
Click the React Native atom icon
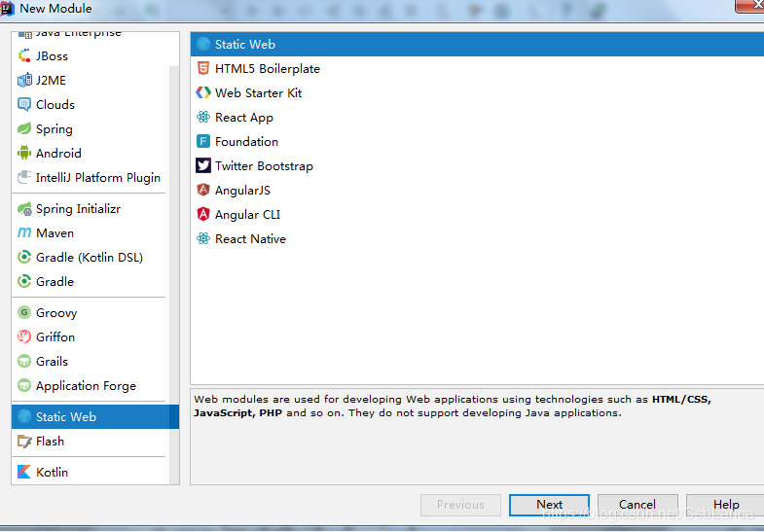[203, 238]
